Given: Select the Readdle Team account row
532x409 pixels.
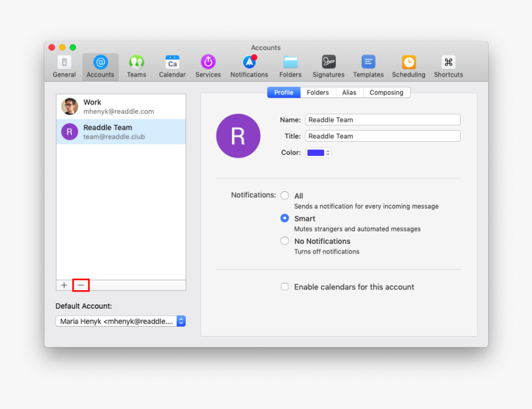Looking at the screenshot, I should 121,132.
